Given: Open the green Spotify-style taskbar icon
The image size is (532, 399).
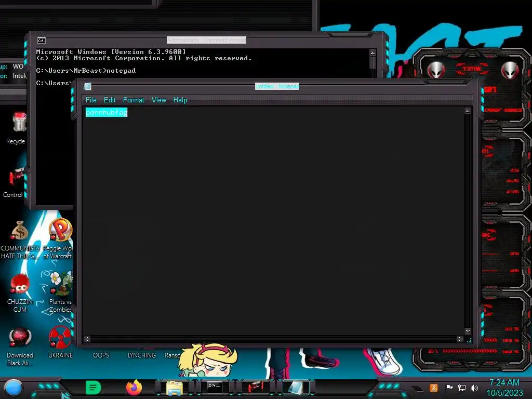Looking at the screenshot, I should (94, 388).
